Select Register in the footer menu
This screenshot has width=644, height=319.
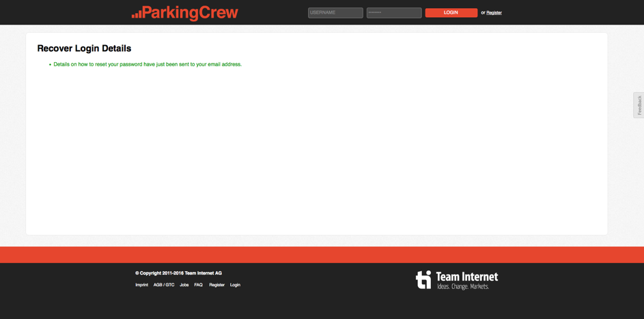(x=216, y=285)
